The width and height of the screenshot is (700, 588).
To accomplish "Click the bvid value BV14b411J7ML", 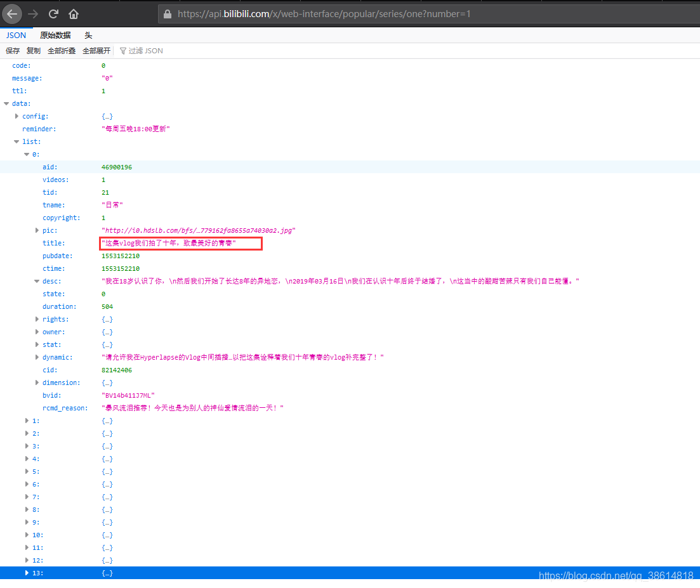I will click(128, 395).
